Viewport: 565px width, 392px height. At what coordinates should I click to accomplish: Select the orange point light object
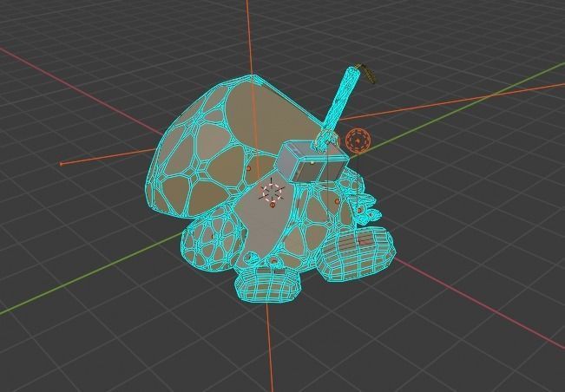[358, 140]
